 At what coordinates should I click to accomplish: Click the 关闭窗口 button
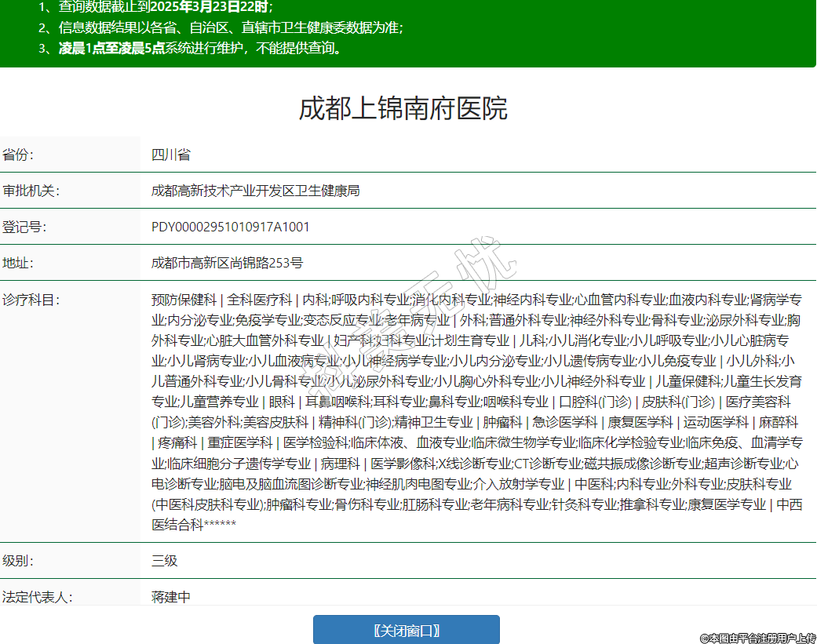click(x=406, y=630)
